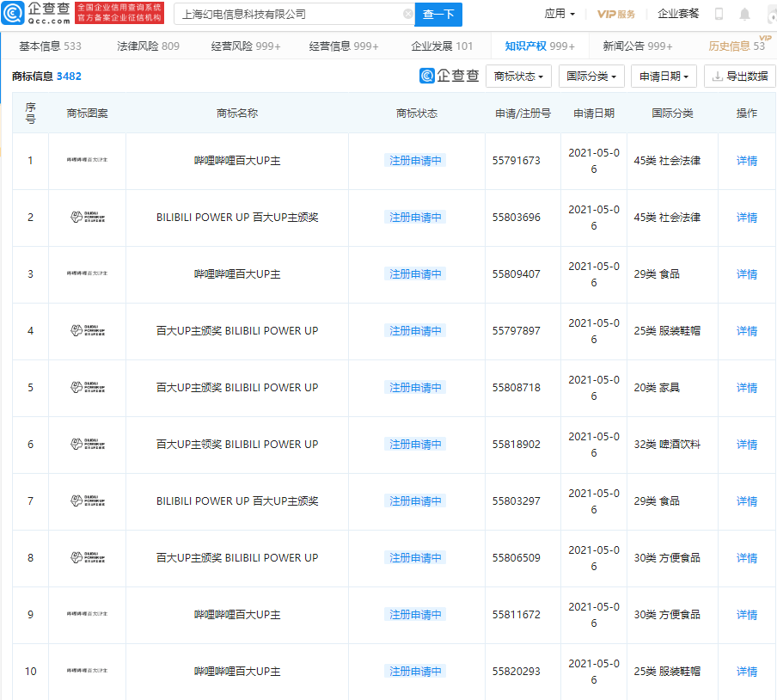The width and height of the screenshot is (777, 700).
Task: Expand the 申请日期 filter dropdown
Action: [664, 77]
